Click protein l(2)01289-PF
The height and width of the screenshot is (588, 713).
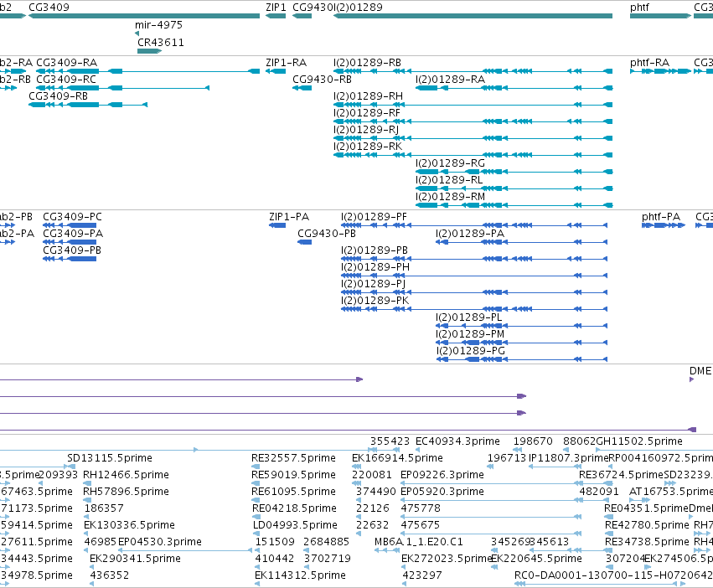tap(374, 216)
